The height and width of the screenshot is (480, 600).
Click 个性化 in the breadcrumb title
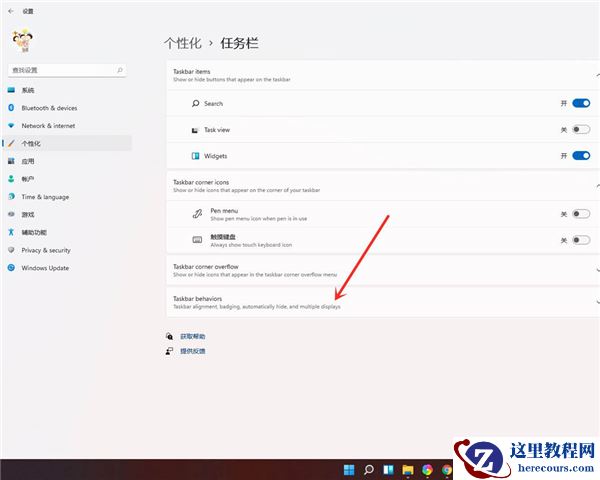(183, 43)
